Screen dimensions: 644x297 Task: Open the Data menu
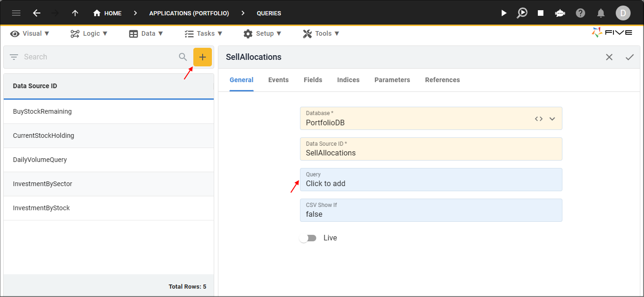click(146, 33)
